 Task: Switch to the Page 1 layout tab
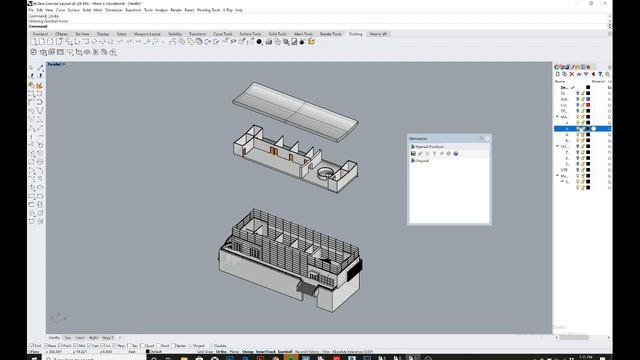[107, 338]
